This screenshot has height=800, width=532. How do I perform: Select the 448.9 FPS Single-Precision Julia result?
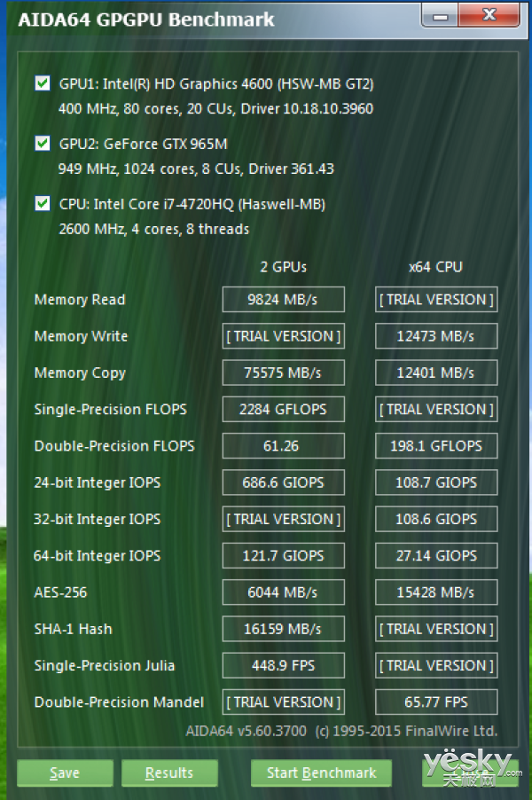coord(282,666)
